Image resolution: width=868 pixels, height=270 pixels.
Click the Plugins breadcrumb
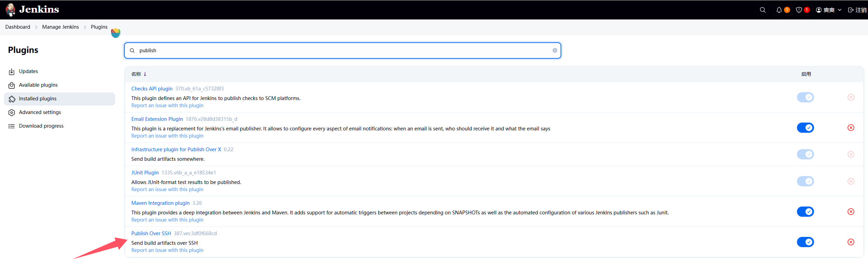pyautogui.click(x=99, y=27)
